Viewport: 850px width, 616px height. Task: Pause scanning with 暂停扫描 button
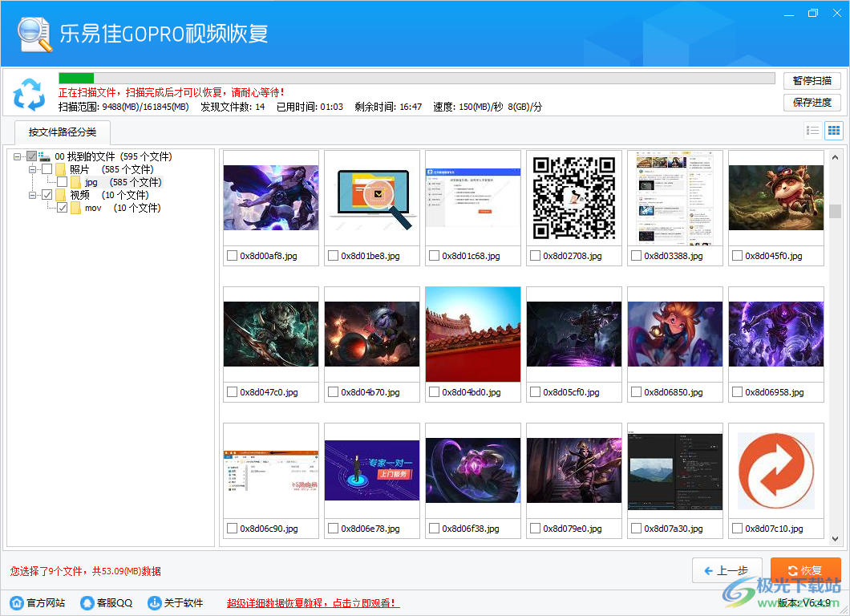point(812,81)
